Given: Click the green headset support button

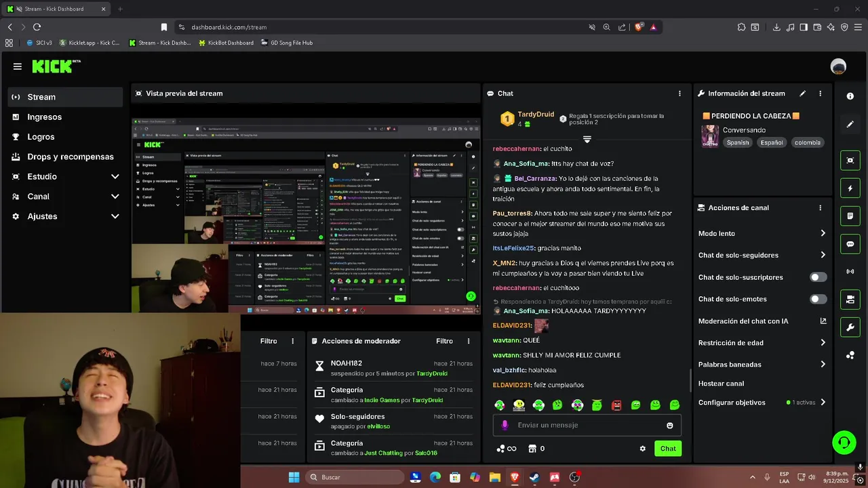Looking at the screenshot, I should 844,443.
